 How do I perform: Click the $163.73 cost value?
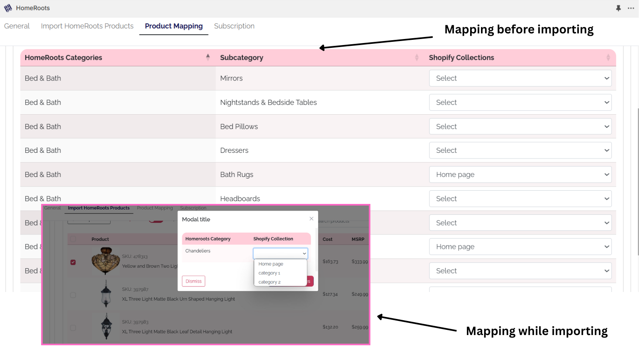(330, 262)
